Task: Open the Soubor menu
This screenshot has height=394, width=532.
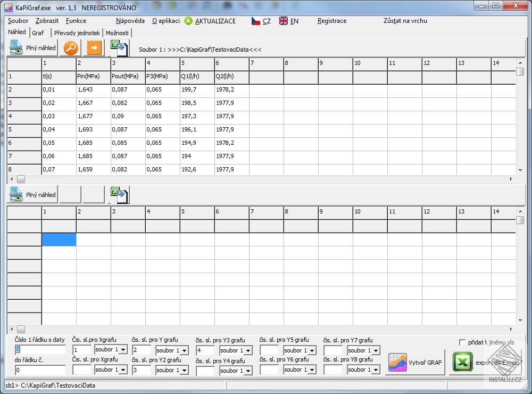Action: pyautogui.click(x=18, y=21)
